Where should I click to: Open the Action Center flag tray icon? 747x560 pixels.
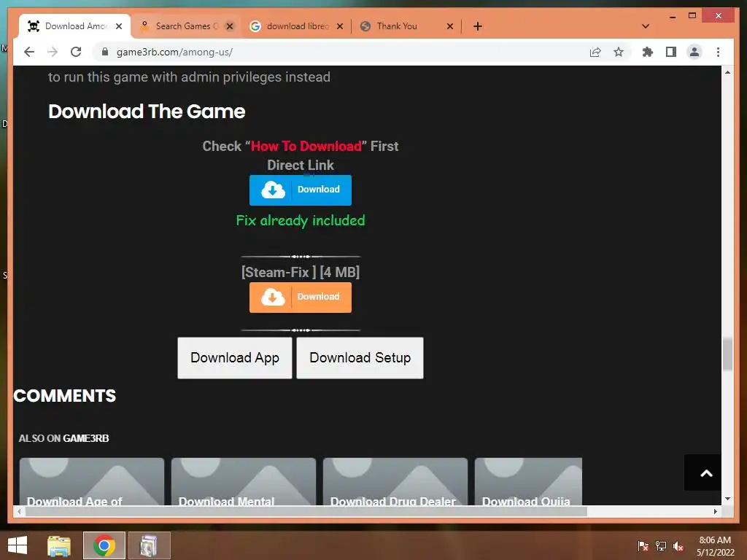643,546
